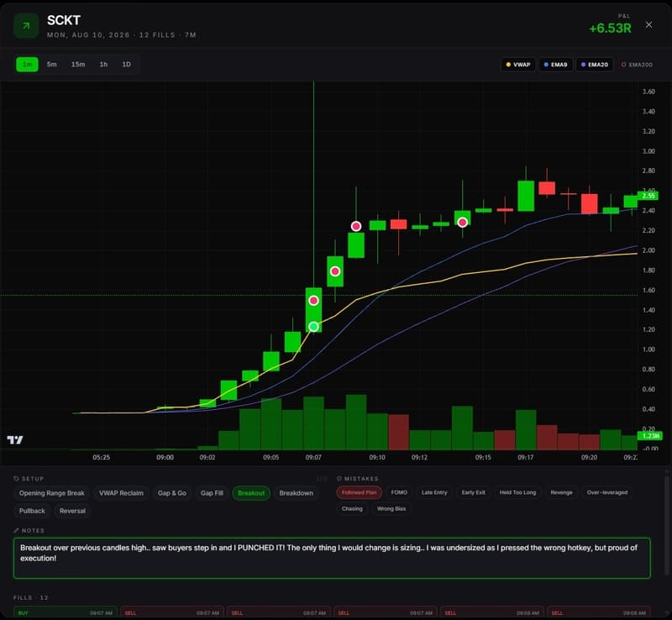Click the green long-trade arrow icon beside SCKT
The image size is (672, 620).
click(x=26, y=26)
